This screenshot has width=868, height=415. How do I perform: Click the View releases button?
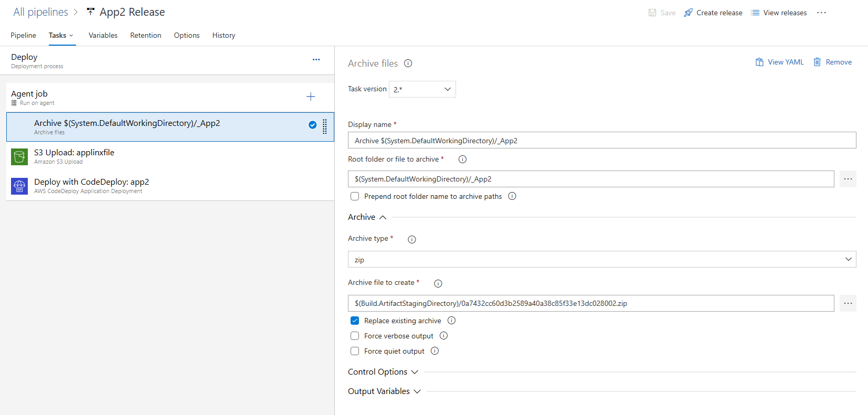[779, 13]
